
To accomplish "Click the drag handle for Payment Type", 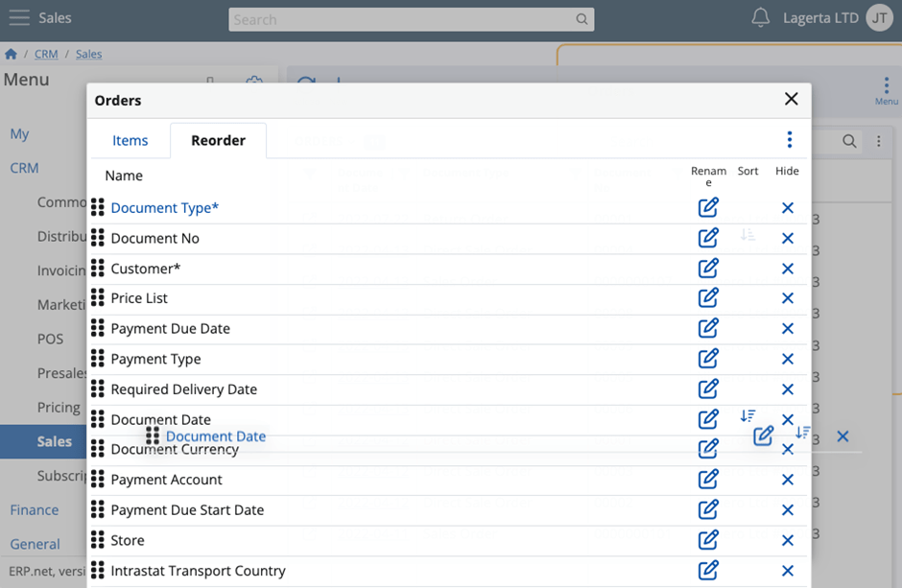I will [x=98, y=358].
